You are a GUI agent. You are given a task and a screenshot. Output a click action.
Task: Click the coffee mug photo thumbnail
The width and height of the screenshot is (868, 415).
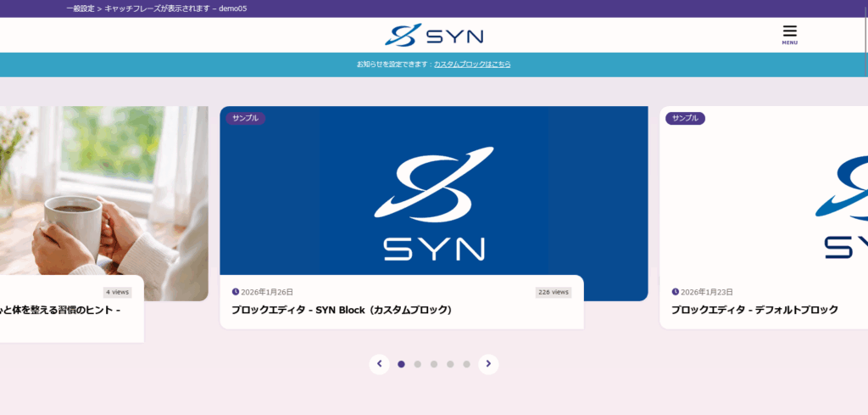tap(102, 195)
